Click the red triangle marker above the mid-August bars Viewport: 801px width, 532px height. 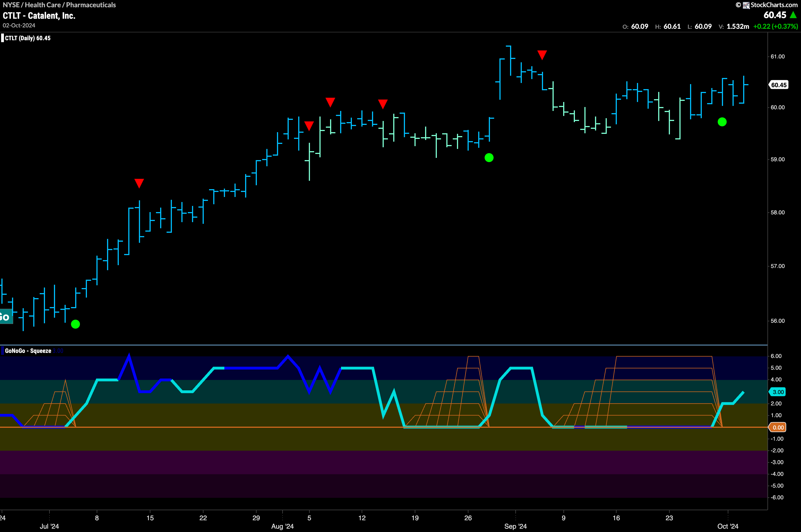pos(383,104)
